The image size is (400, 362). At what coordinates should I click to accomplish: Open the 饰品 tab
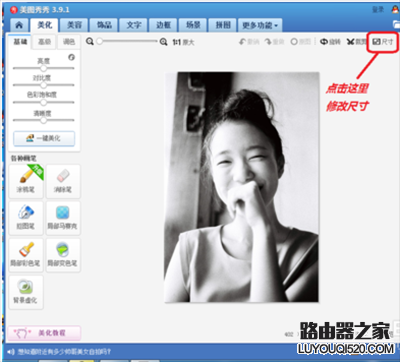click(x=104, y=25)
